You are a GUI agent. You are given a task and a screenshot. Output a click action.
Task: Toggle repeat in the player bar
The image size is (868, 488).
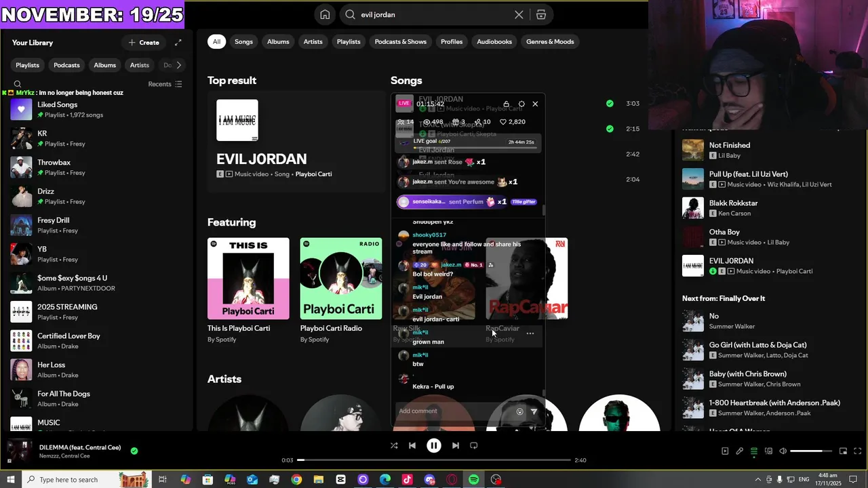click(x=474, y=445)
